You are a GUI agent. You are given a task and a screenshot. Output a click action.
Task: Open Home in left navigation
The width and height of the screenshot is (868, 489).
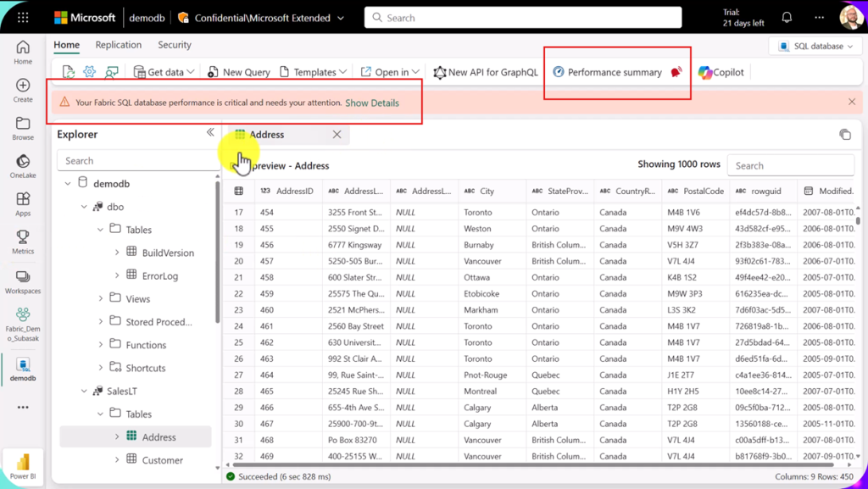tap(23, 53)
